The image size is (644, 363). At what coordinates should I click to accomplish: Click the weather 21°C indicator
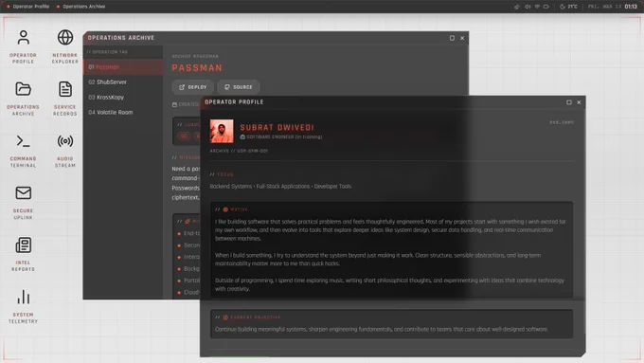point(569,7)
